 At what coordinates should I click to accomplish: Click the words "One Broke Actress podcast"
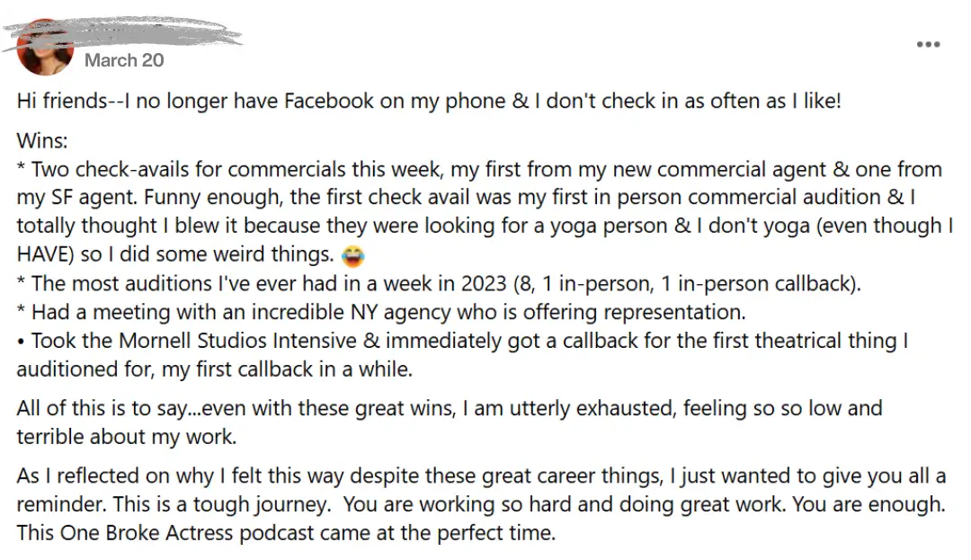(x=187, y=533)
